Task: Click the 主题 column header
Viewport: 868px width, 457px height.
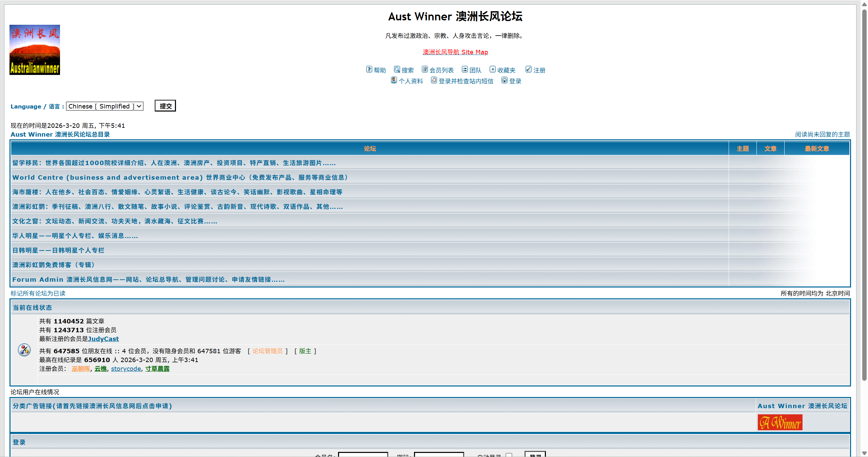Action: pos(743,148)
